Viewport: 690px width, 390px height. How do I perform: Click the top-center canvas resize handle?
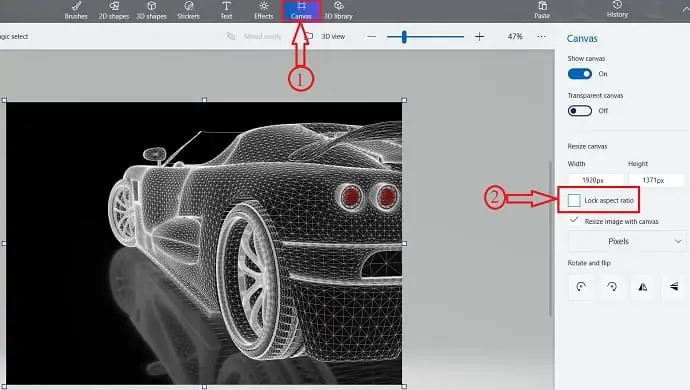coord(204,100)
